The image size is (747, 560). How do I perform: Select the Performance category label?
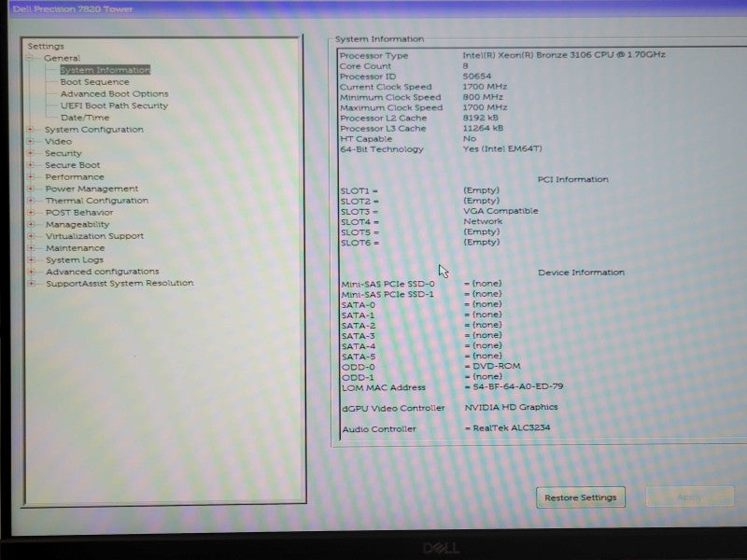[75, 177]
